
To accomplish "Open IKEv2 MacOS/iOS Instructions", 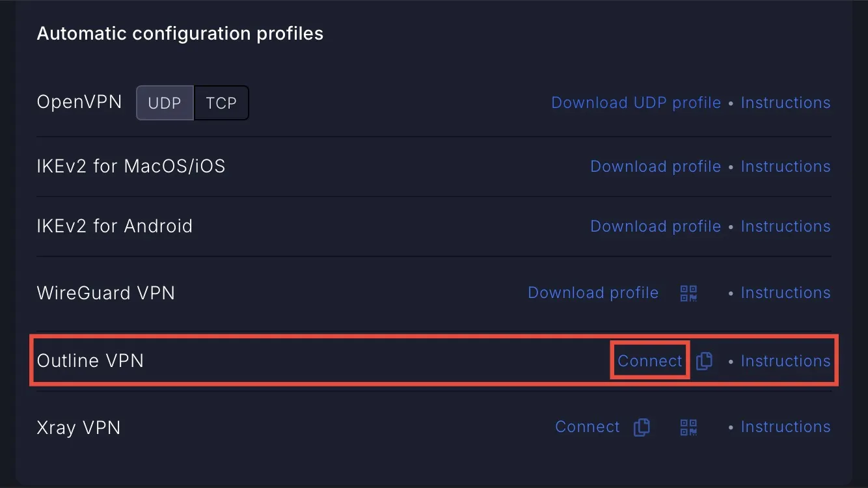I will pos(785,167).
